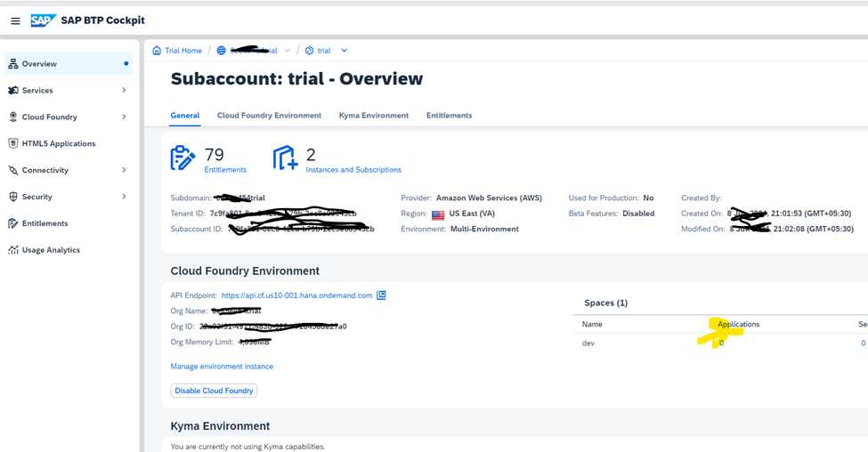Screen dimensions: 868x452
Task: Click the Beta Features Disabled value
Action: point(638,213)
